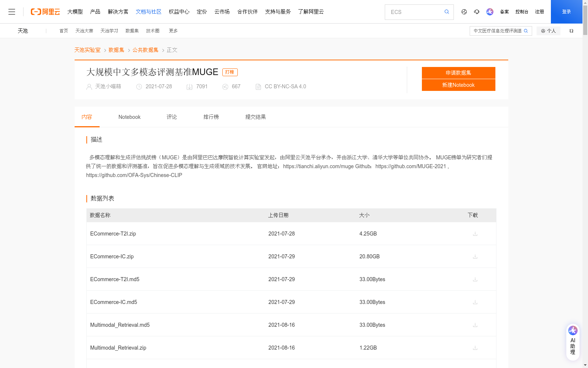Click inside the ECS search input field
The image size is (588, 368).
(x=412, y=12)
